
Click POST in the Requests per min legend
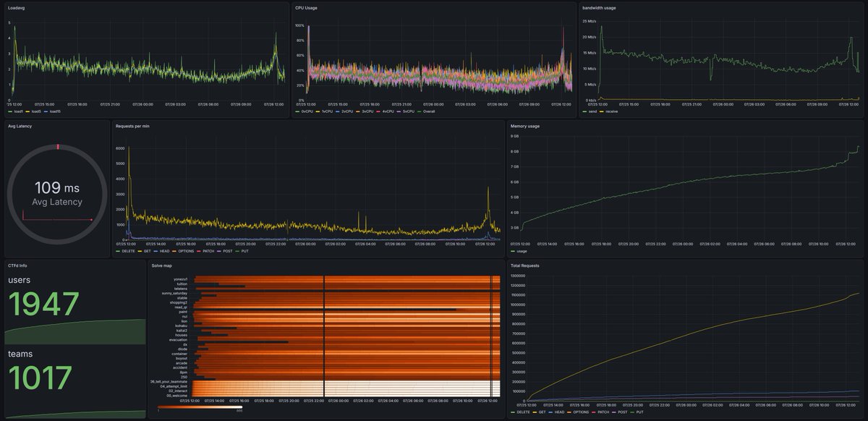(227, 250)
